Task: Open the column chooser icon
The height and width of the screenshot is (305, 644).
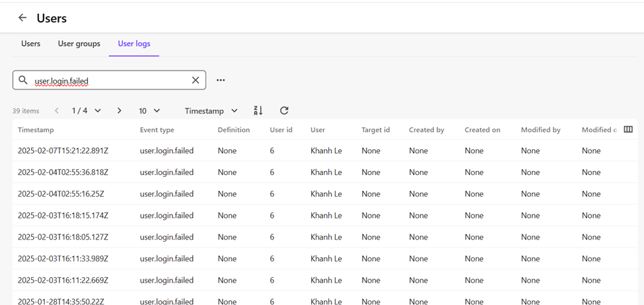Action: pyautogui.click(x=628, y=129)
